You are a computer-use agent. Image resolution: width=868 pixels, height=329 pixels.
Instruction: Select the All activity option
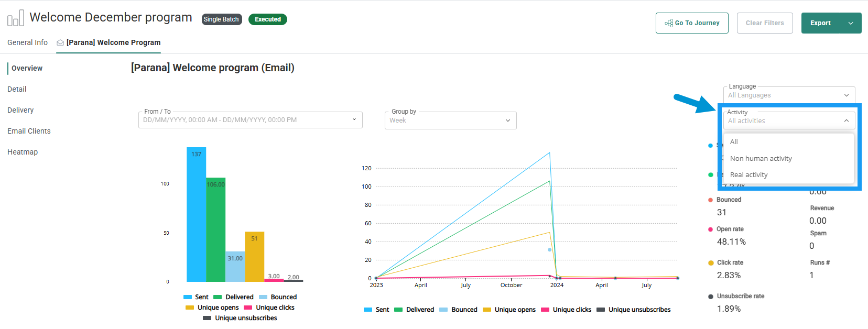click(734, 142)
